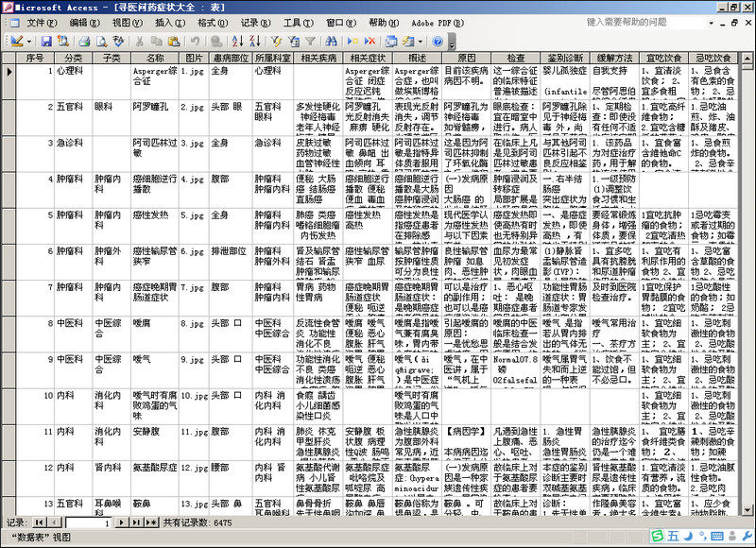Click the IME wrench settings icon
756x548 pixels.
747,536
